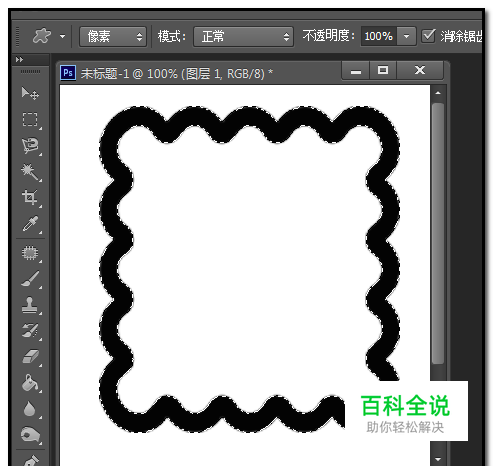Click the vertical scrollbar thumb

(438, 233)
